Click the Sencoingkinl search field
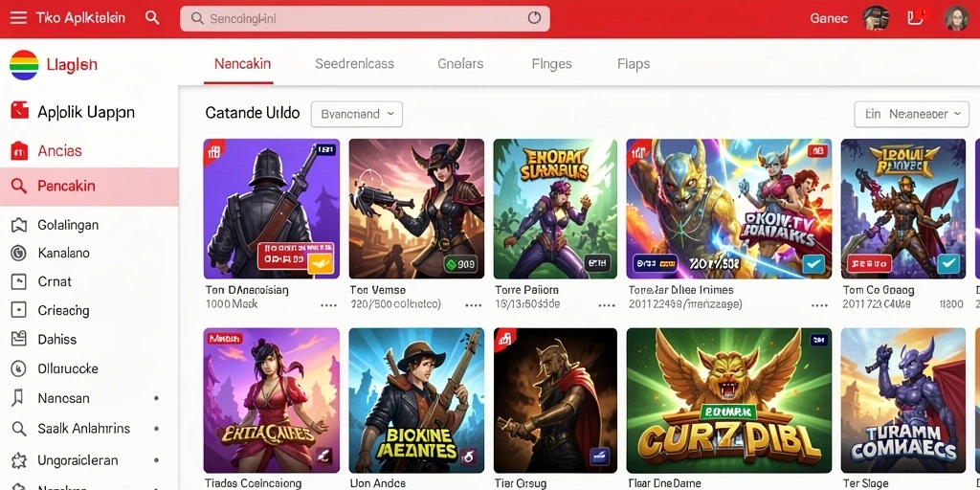This screenshot has height=490, width=980. [x=365, y=19]
